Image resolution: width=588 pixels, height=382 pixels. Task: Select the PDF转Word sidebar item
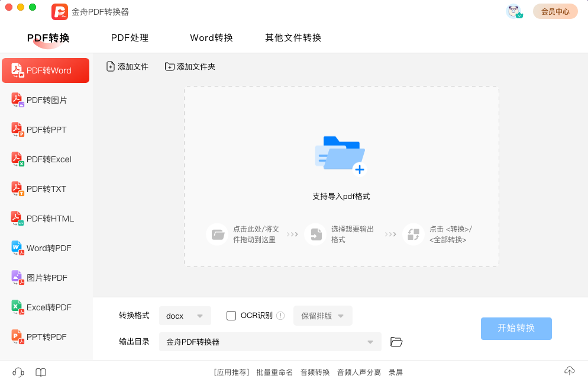coord(46,70)
